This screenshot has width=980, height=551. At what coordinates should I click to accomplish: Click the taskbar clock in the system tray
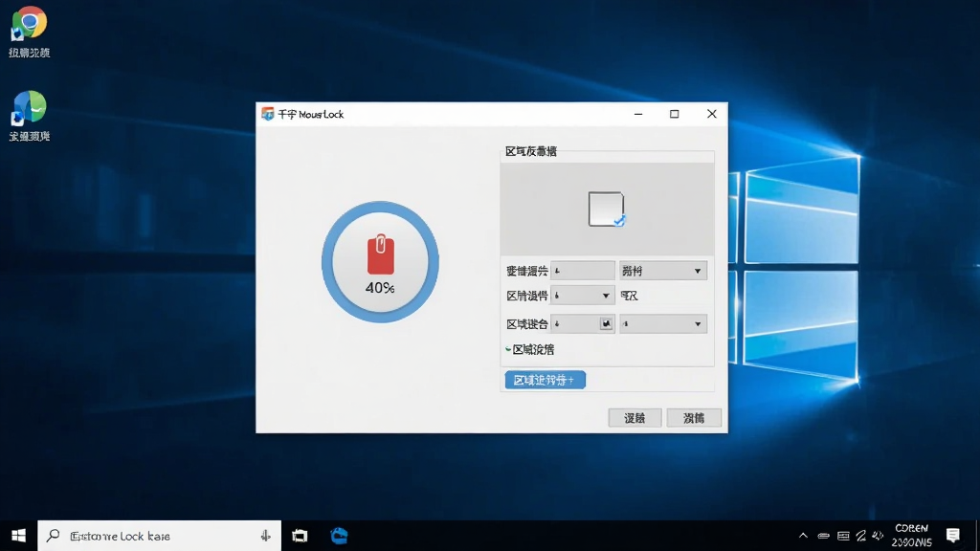tap(912, 536)
